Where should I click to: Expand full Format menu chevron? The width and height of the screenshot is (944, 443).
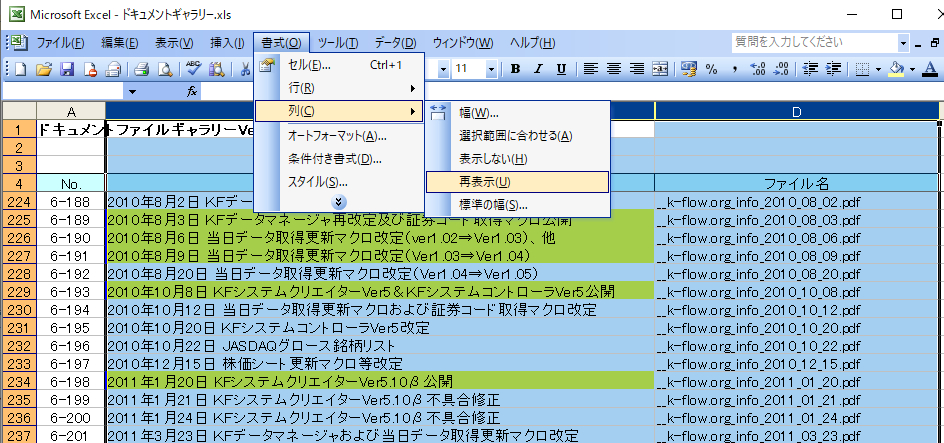pyautogui.click(x=340, y=202)
